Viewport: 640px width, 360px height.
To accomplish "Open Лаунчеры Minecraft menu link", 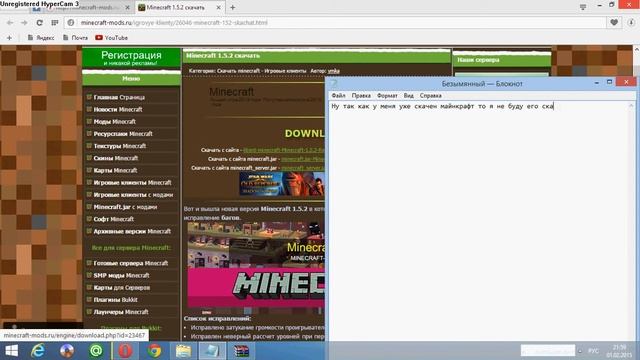I will click(121, 312).
